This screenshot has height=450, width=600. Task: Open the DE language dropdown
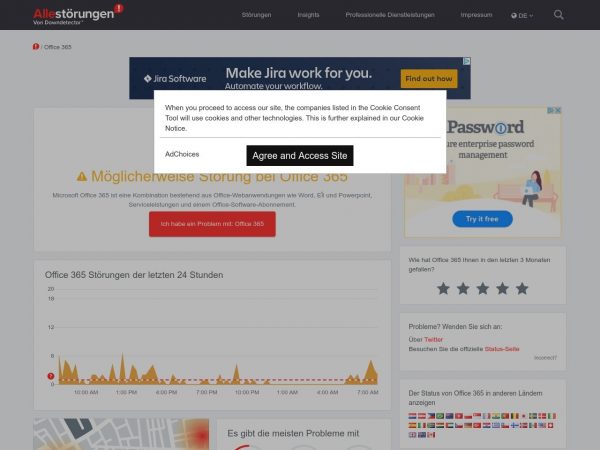[522, 16]
